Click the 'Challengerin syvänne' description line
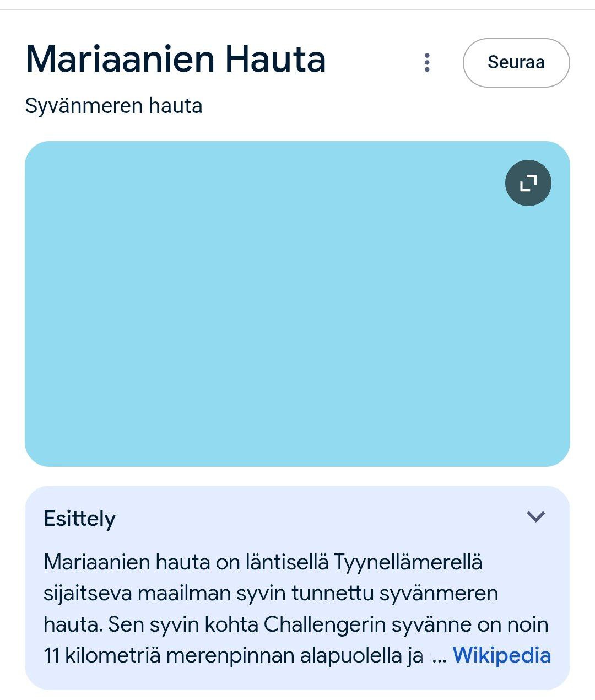 coord(296,624)
